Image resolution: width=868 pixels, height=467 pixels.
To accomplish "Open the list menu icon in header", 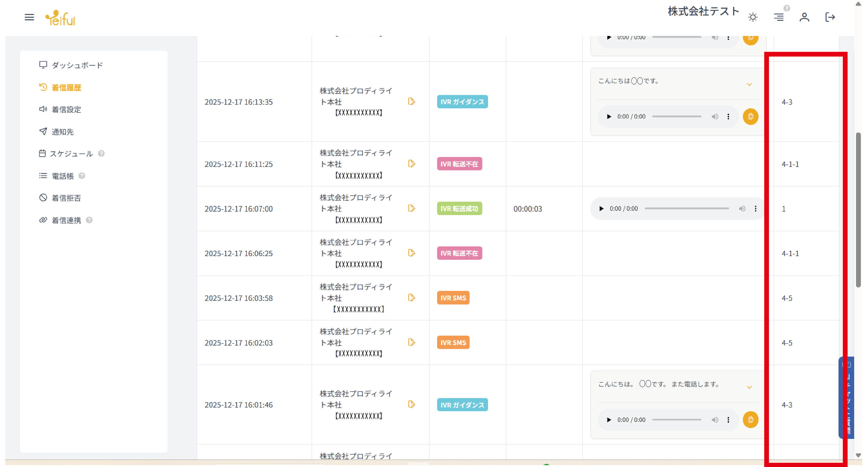I will [778, 17].
